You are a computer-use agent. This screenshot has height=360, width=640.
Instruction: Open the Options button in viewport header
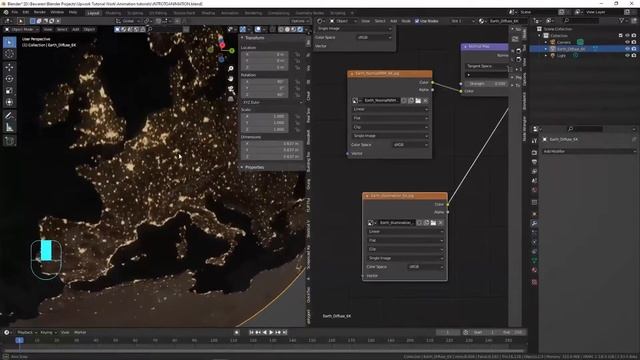[300, 21]
